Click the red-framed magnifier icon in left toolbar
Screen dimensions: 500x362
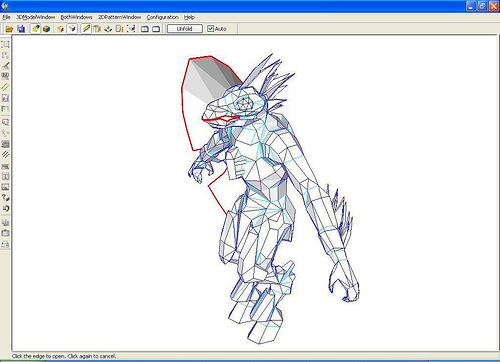(5, 122)
